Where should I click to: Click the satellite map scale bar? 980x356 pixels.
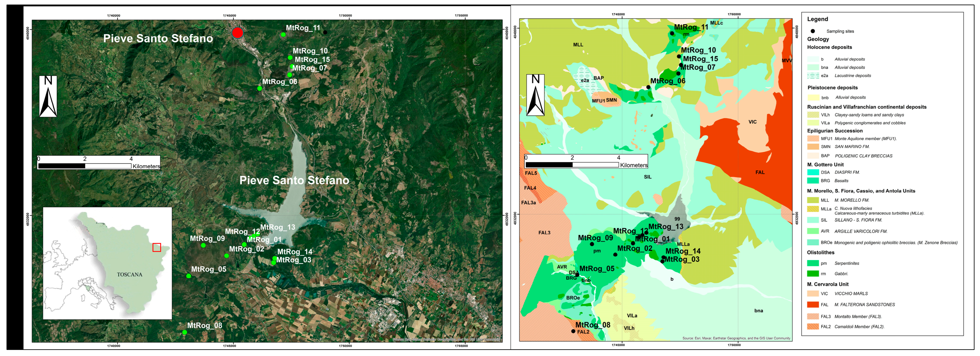85,166
